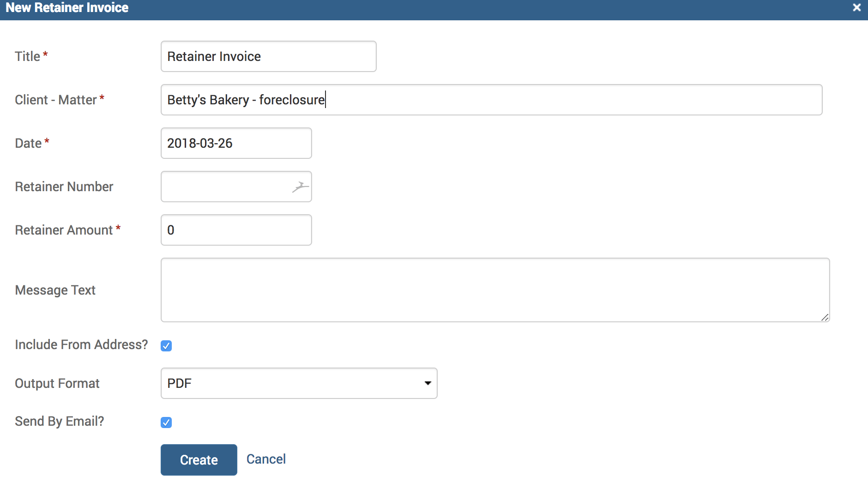Click into the Client - Matter field
The width and height of the screenshot is (868, 495).
(x=491, y=100)
